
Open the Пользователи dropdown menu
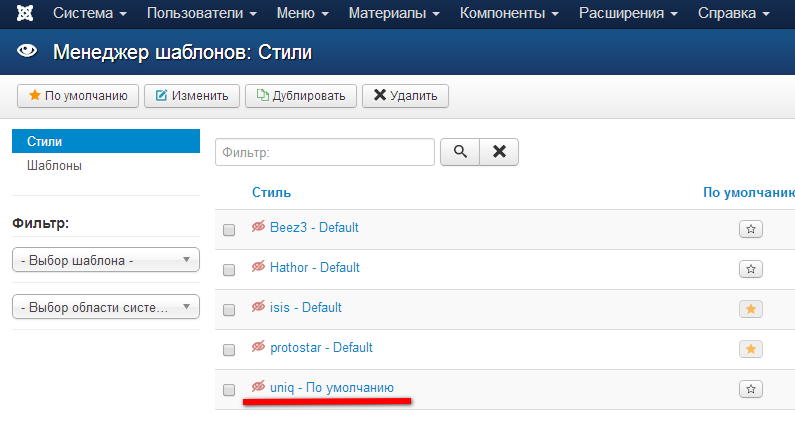coord(201,15)
